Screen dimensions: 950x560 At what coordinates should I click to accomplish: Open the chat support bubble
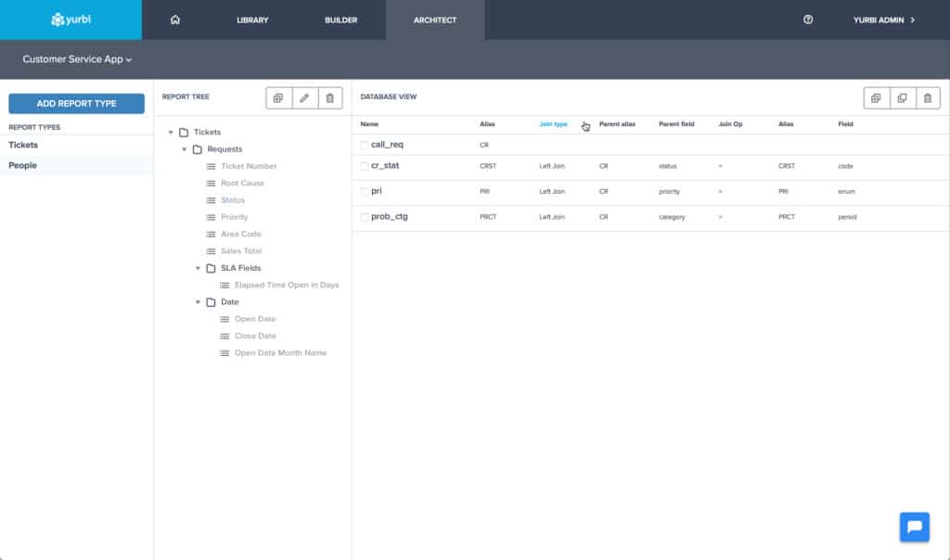914,527
